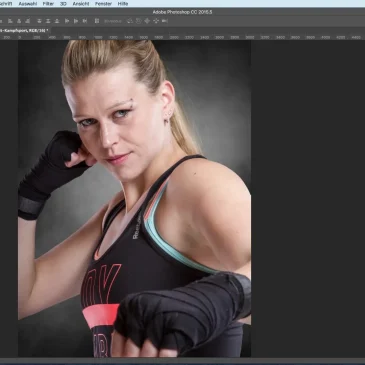Click the distribute right edges icon
This screenshot has height=365, width=365.
[x=85, y=21]
